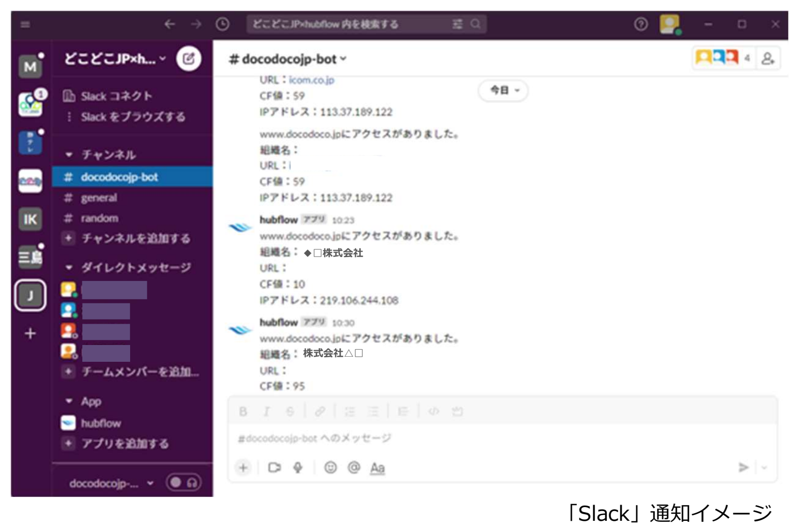Go back with the left arrow
This screenshot has width=796, height=532.
click(170, 24)
